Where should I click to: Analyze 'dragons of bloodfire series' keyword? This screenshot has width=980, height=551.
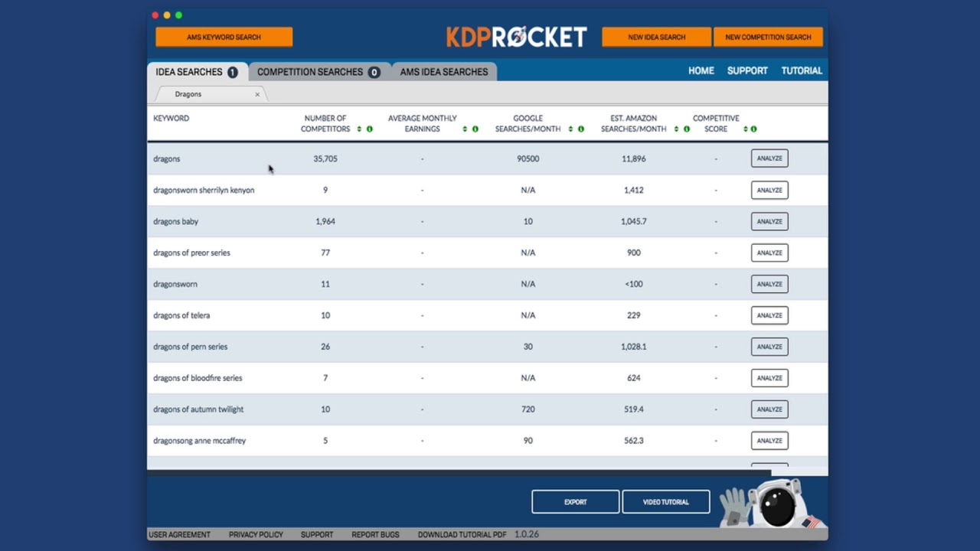click(769, 378)
